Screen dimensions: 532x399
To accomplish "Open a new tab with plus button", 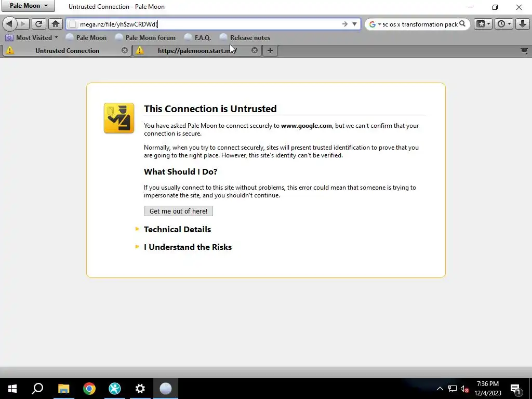I will pyautogui.click(x=270, y=50).
